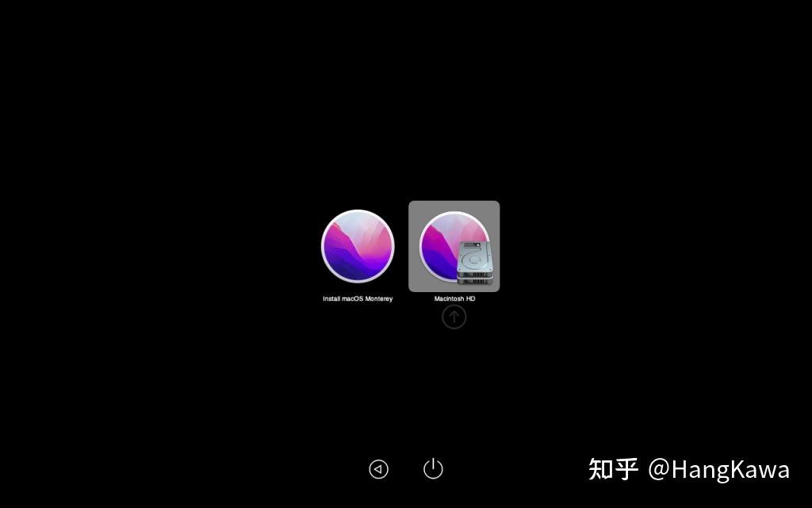Viewport: 812px width, 508px height.
Task: Click the "Macintosh HD" label
Action: click(x=454, y=298)
